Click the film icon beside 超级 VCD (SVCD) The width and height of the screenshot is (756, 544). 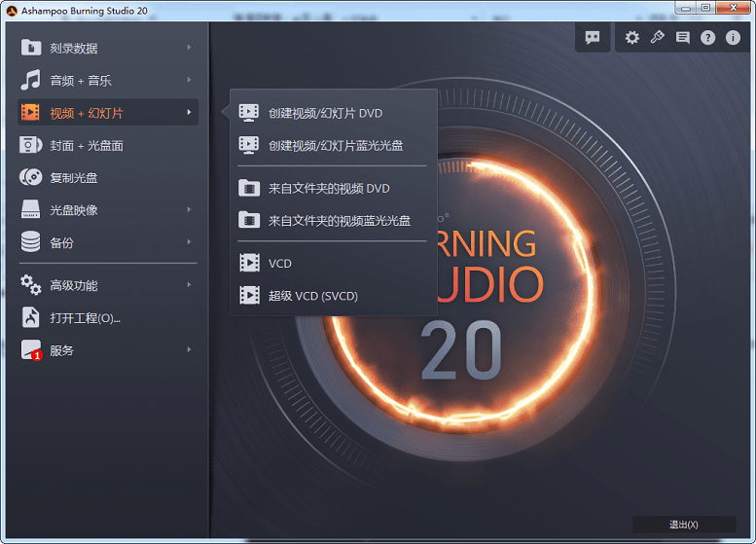click(x=249, y=295)
